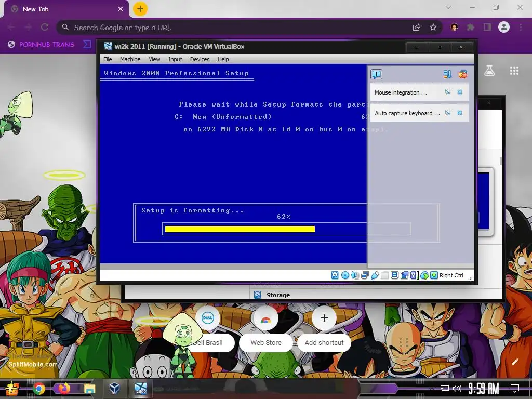Image resolution: width=532 pixels, height=399 pixels.
Task: Open the View menu
Action: click(154, 59)
